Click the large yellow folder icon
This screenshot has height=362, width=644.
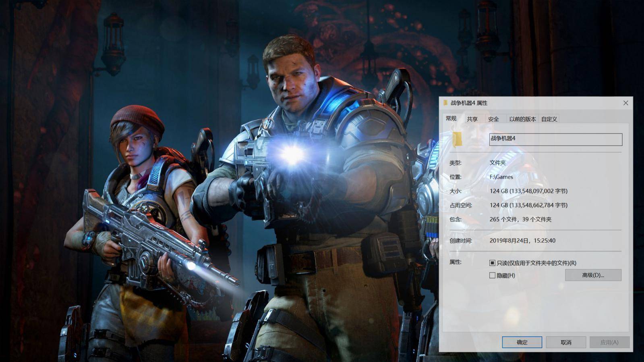click(457, 139)
